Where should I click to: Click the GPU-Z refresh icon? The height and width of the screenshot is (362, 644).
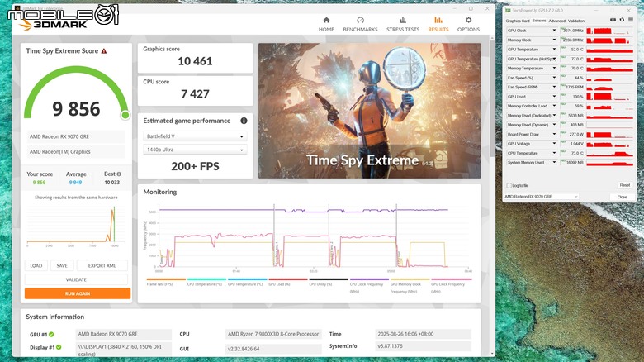tap(622, 20)
